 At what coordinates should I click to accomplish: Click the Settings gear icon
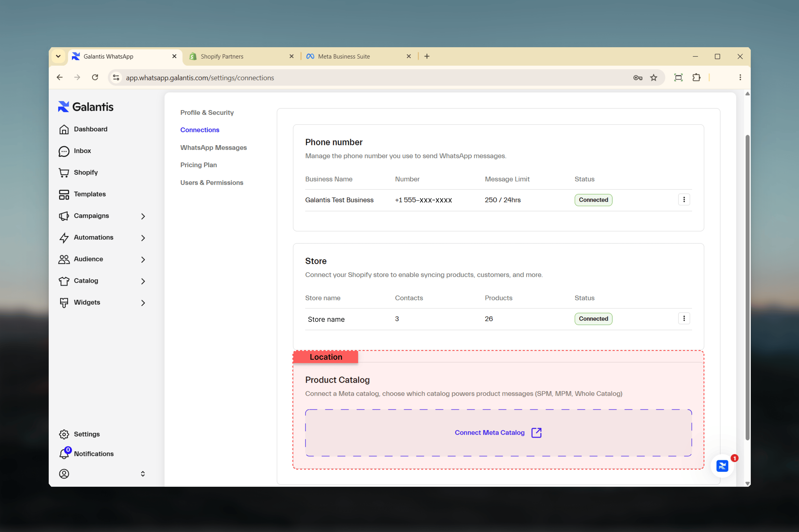point(64,434)
